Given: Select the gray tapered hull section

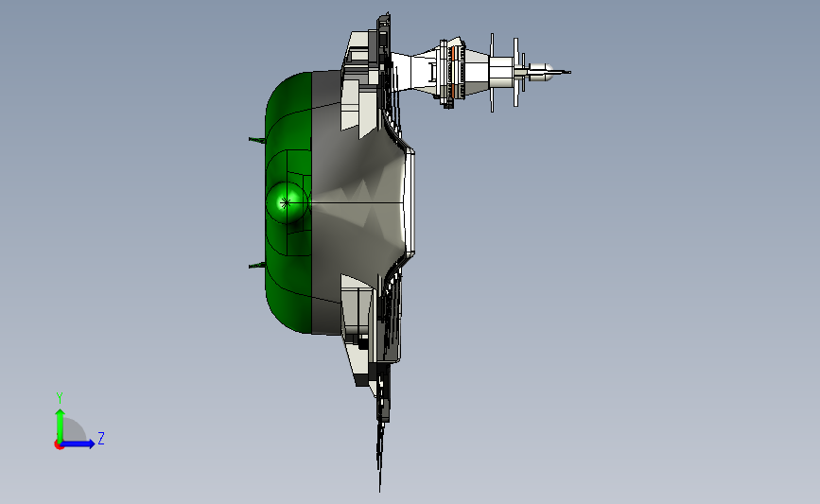Looking at the screenshot, I should [x=356, y=204].
